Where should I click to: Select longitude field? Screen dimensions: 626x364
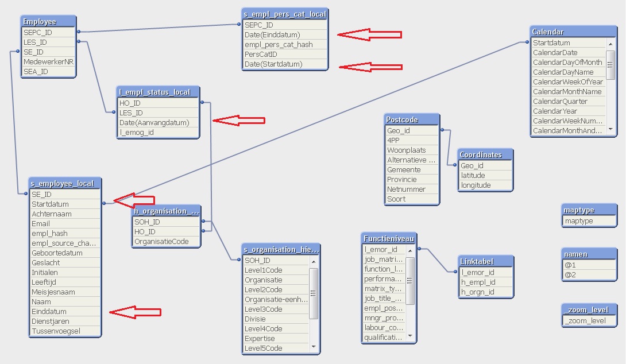coord(485,185)
